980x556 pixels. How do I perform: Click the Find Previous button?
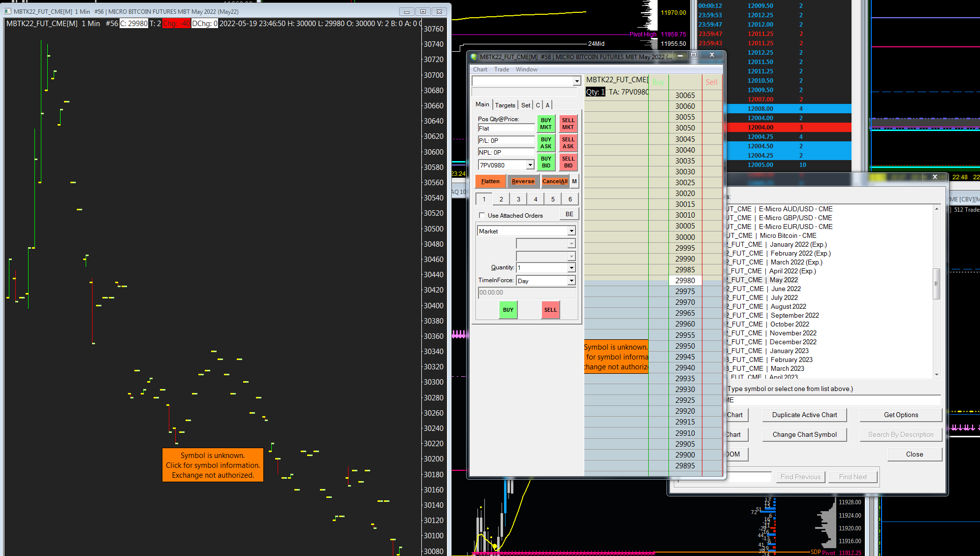(x=800, y=477)
